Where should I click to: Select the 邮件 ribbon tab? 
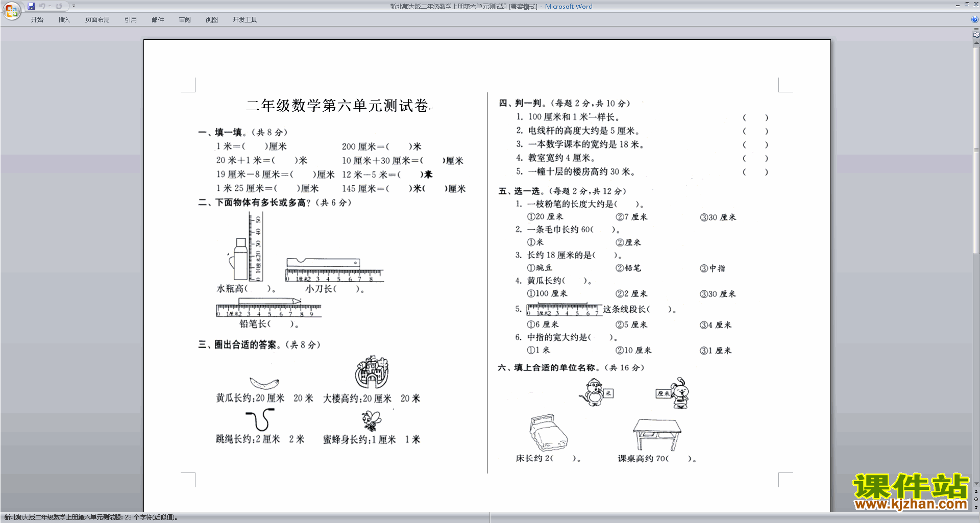click(x=158, y=19)
